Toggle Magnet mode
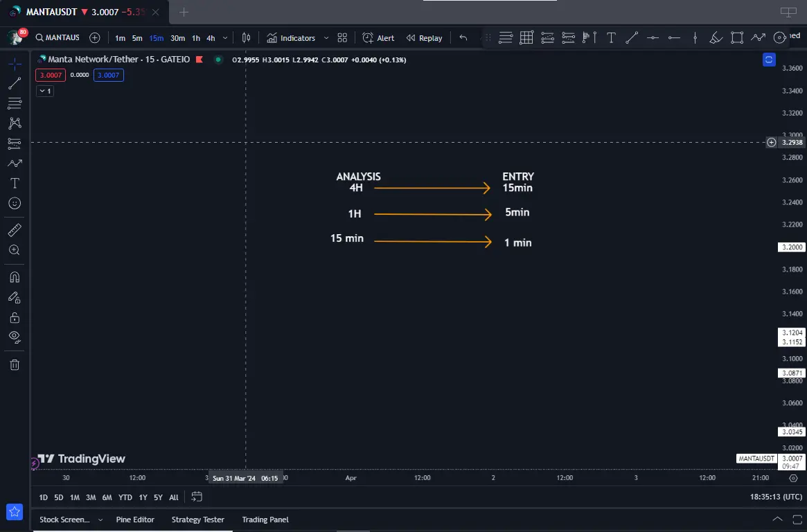The width and height of the screenshot is (807, 532). click(x=15, y=277)
